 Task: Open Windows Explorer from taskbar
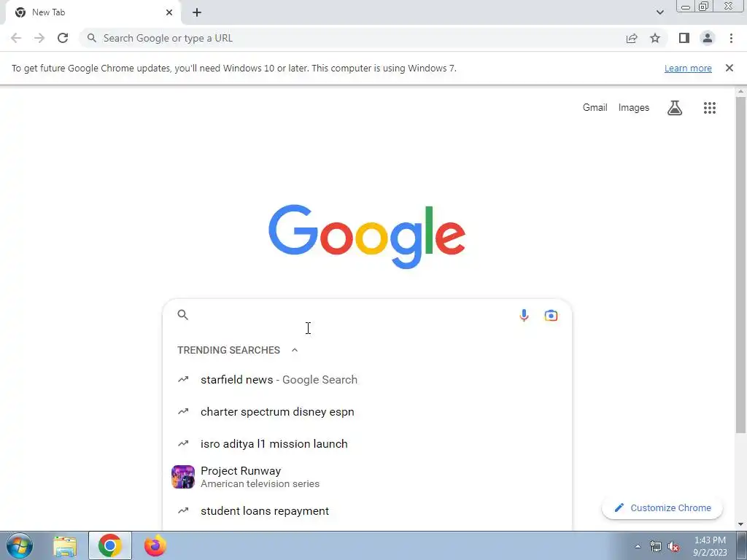65,546
